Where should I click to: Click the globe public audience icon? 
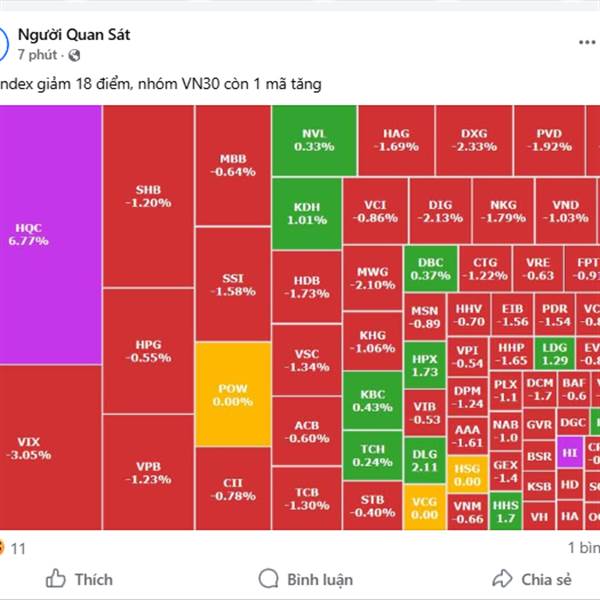point(75,55)
